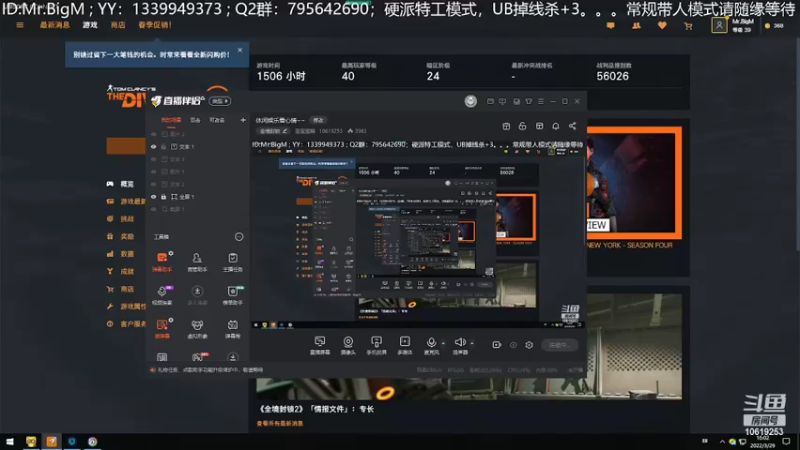Open the wishlist heart icon
800x450 pixels.
tap(662, 26)
